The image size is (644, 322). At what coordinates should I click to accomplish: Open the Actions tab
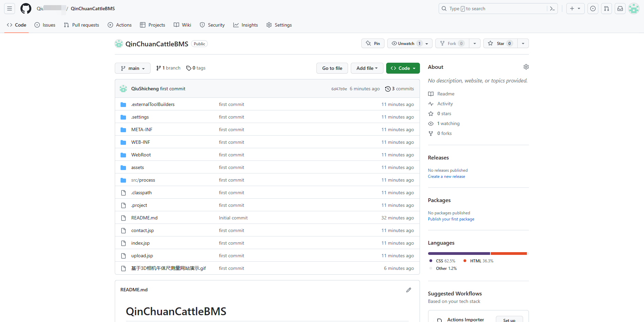point(120,25)
